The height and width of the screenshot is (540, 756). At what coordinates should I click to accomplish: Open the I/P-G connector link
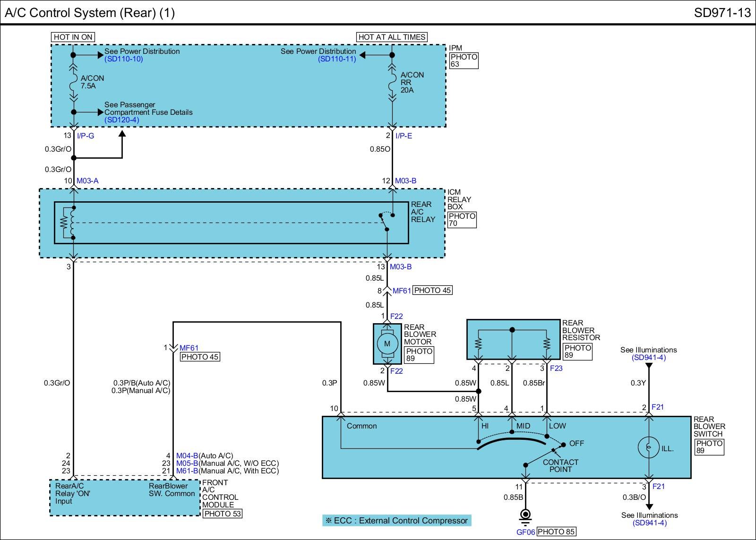[x=86, y=136]
